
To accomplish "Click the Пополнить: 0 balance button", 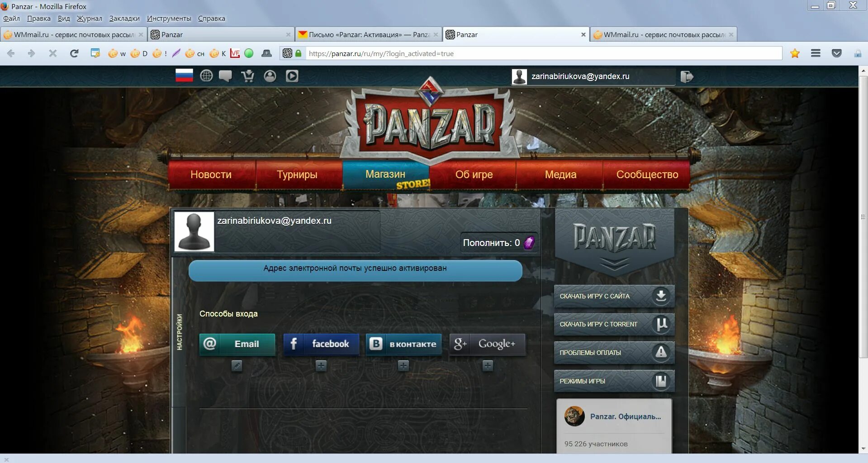I will coord(498,243).
